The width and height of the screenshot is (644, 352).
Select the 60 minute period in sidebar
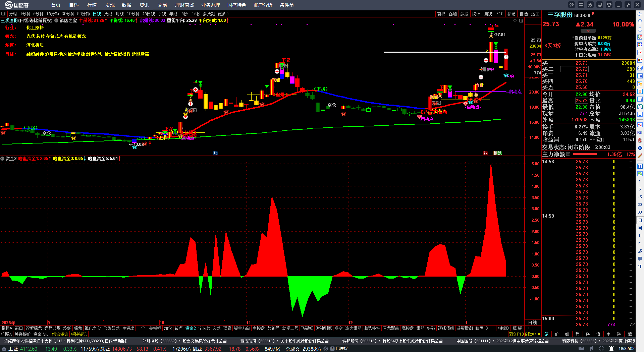coord(640,212)
